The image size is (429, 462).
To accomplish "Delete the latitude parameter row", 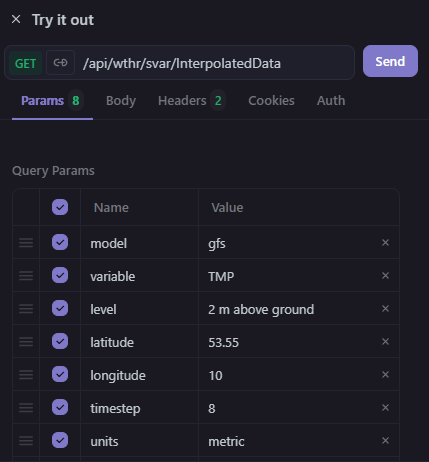I will [385, 342].
